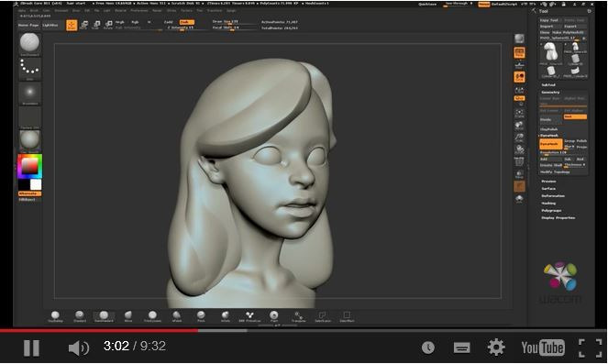This screenshot has height=364, width=608.
Task: Toggle the highlighted Zsub button
Action: click(x=186, y=22)
